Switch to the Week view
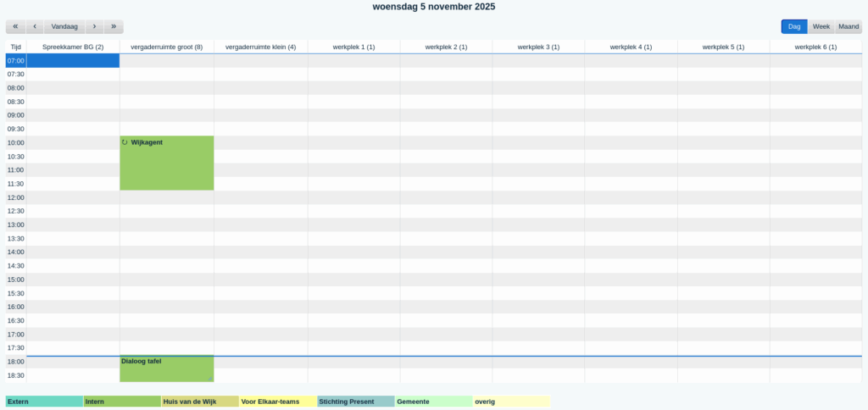Screen dimensions: 868x410 tap(821, 26)
